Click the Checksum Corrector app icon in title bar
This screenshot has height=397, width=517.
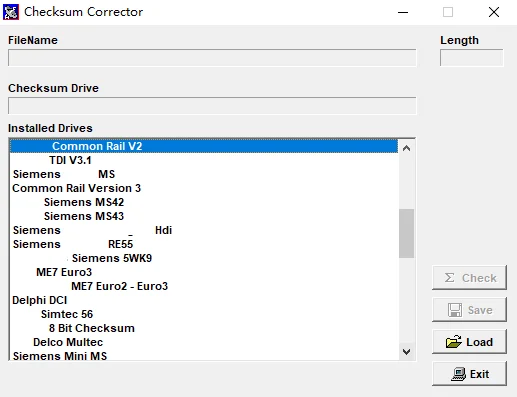tap(11, 12)
